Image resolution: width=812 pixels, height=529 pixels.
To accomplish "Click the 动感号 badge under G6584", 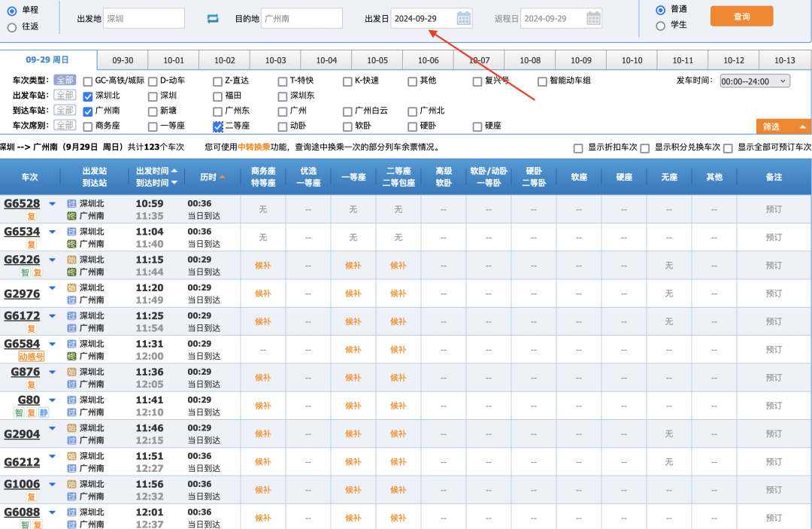I will [31, 357].
